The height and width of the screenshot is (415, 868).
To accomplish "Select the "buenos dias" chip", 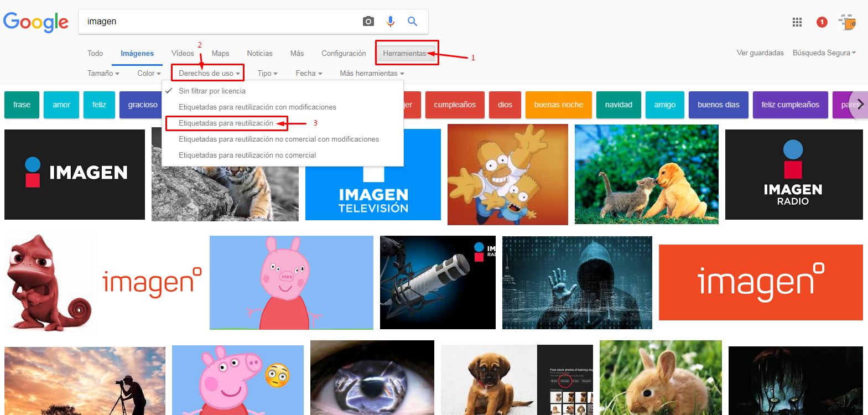I will coord(719,105).
